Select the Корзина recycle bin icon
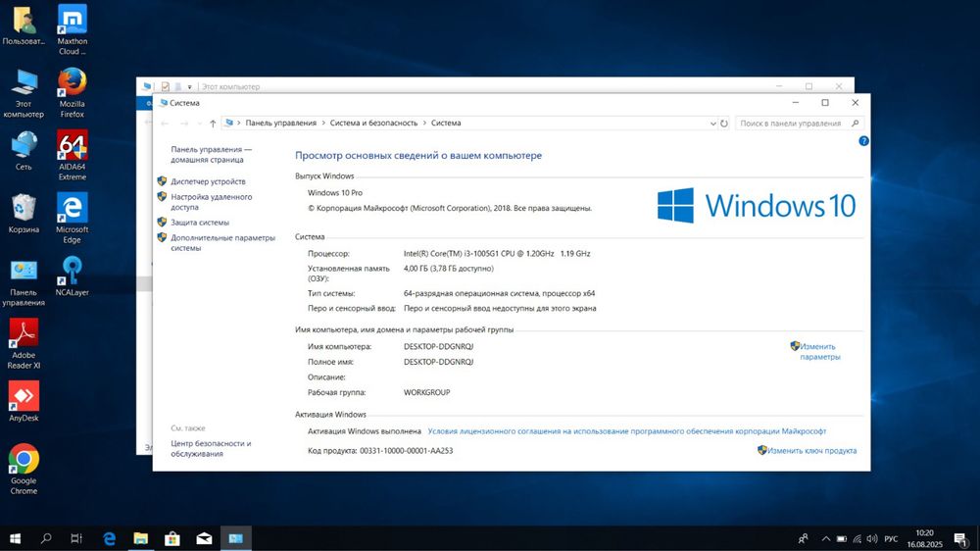980x551 pixels. [x=24, y=214]
